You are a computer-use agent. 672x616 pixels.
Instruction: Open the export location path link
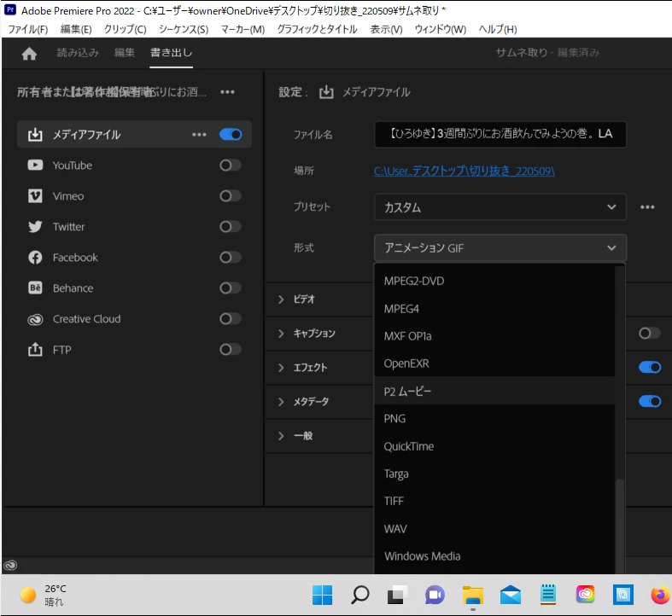(x=465, y=171)
